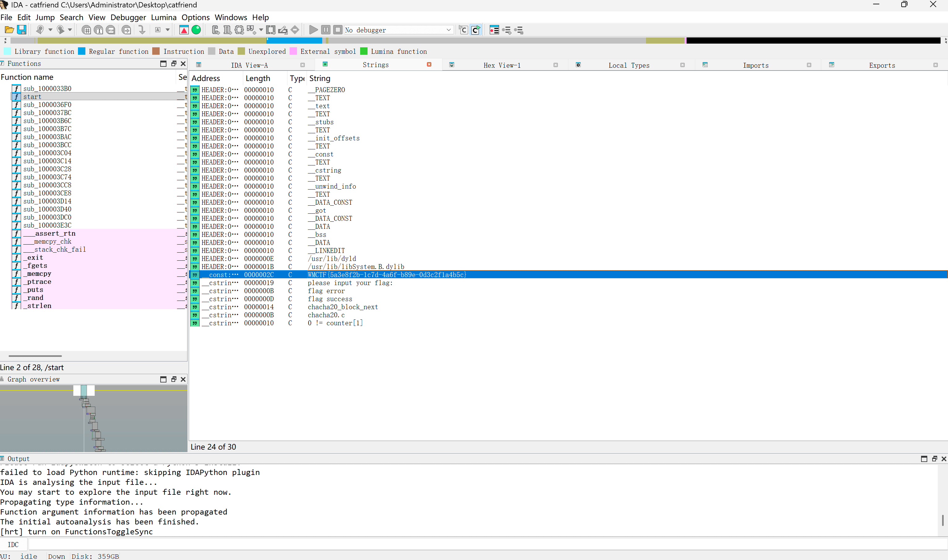Click the dashed-frame with plus toolbar icon
The height and width of the screenshot is (560, 948).
pyautogui.click(x=239, y=30)
